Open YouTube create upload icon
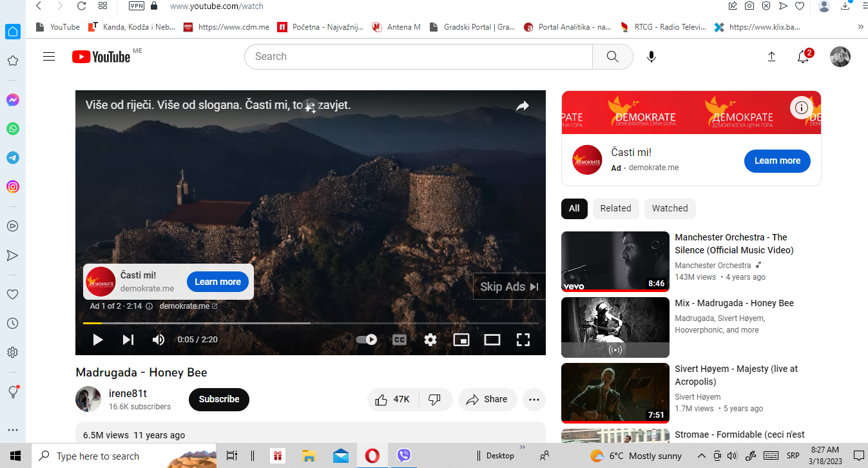Viewport: 868px width, 468px height. pos(771,57)
